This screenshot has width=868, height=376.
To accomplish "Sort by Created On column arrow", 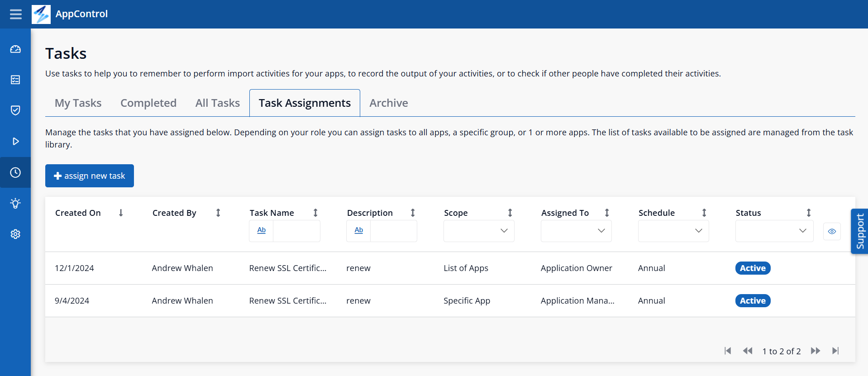I will 121,213.
